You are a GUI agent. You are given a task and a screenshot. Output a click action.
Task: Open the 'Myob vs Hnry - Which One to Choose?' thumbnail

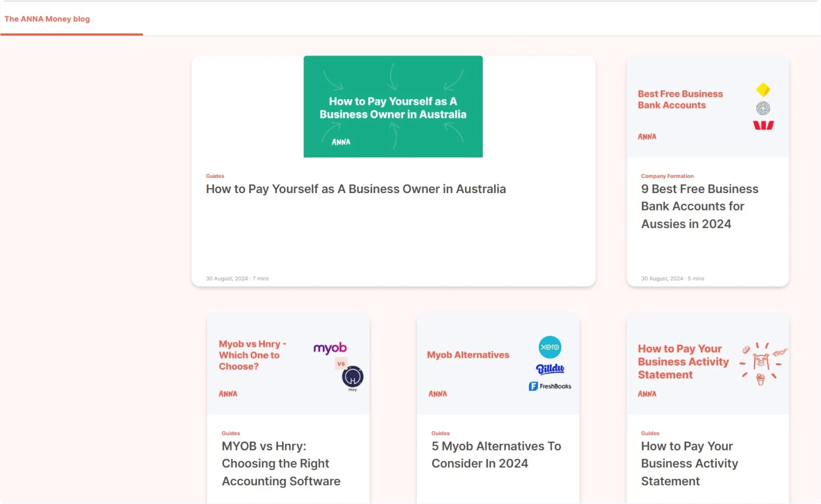point(288,364)
